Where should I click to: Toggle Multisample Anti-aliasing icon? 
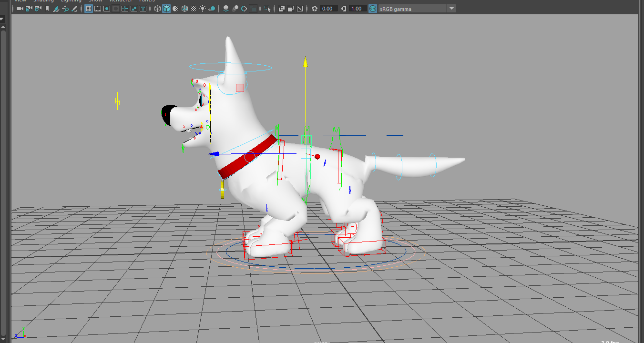coord(244,9)
